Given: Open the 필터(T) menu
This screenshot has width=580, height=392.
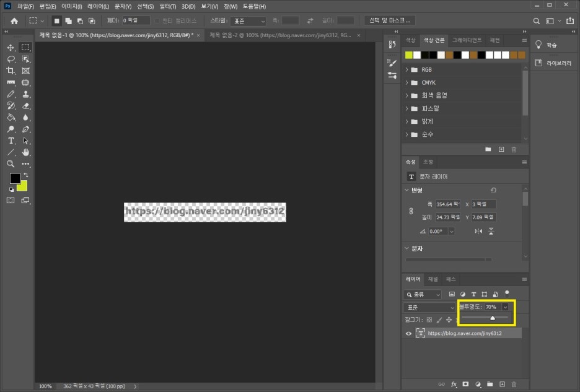Looking at the screenshot, I should pyautogui.click(x=167, y=6).
